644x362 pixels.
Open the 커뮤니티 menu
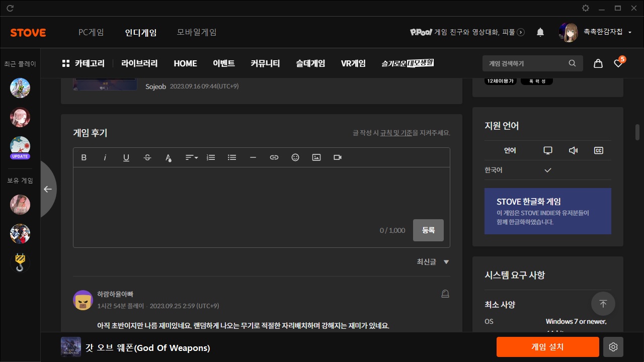pyautogui.click(x=265, y=63)
